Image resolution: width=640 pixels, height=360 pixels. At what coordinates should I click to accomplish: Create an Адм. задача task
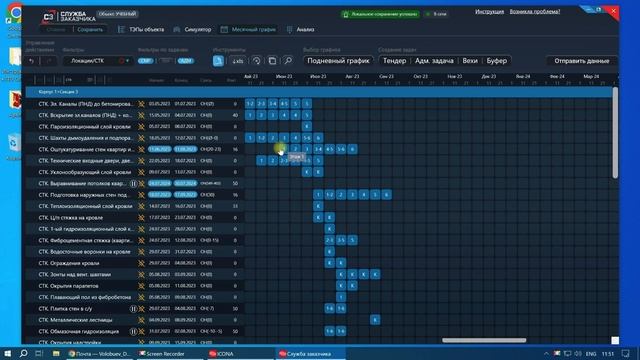point(434,61)
